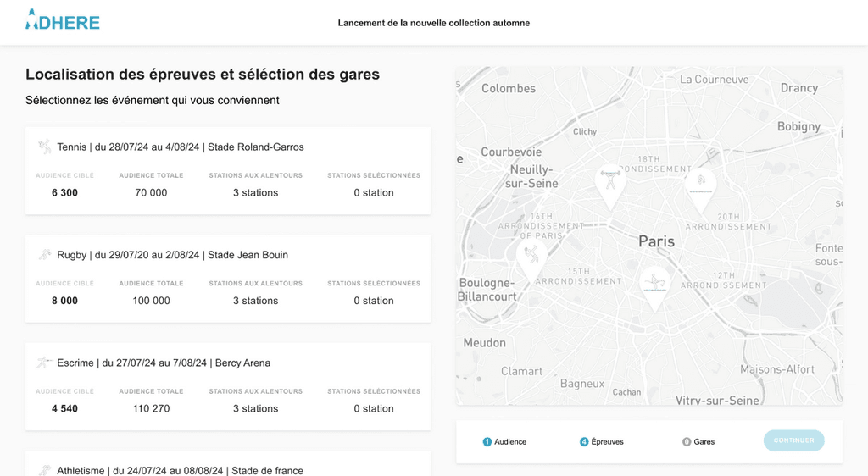Click the Rugby card's 0 station count
This screenshot has height=476, width=868.
pos(374,301)
